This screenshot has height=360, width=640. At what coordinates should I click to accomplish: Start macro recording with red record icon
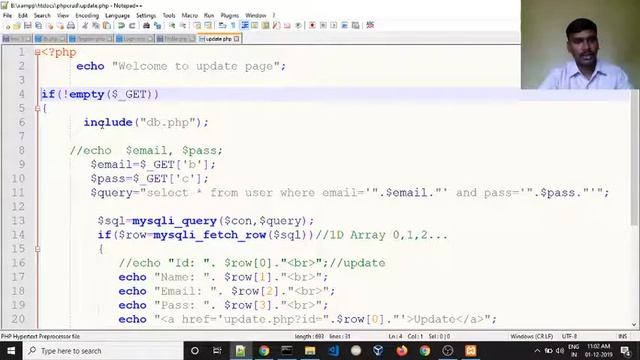(x=312, y=26)
